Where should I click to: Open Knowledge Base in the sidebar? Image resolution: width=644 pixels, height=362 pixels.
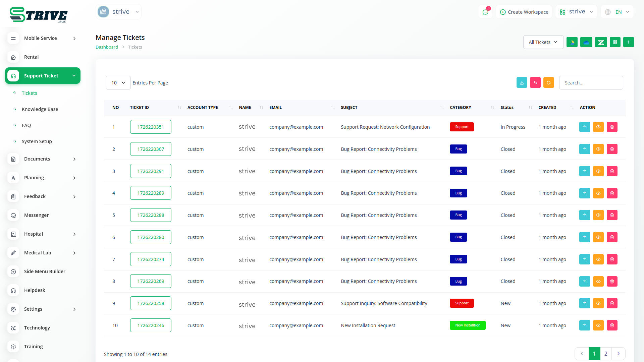point(40,109)
